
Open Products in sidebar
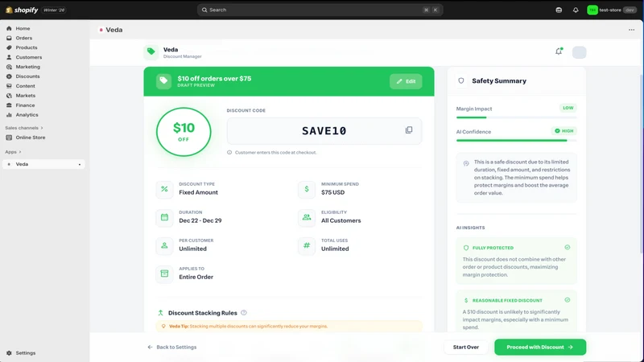[x=27, y=47]
